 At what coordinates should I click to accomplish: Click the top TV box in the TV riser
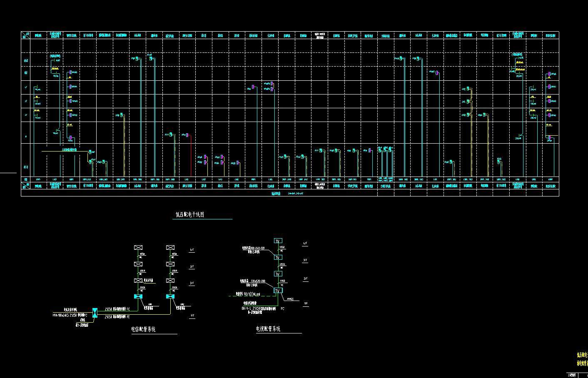tap(278, 241)
